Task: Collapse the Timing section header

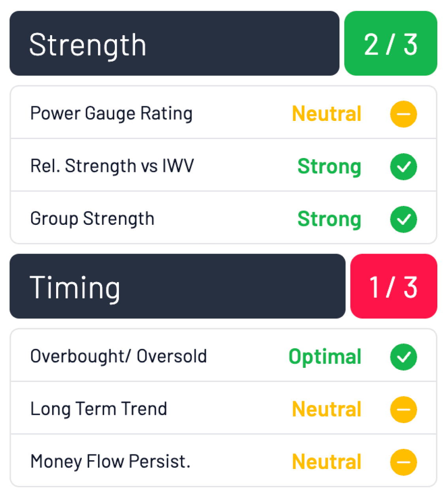Action: click(x=178, y=286)
